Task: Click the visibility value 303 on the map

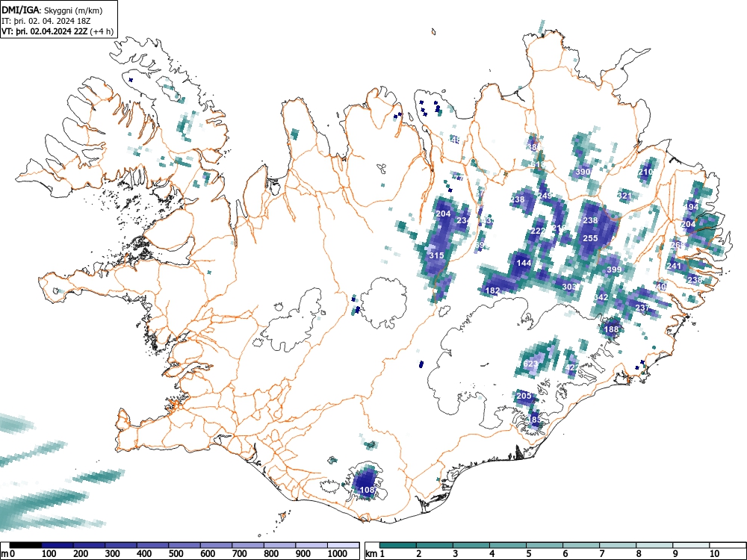Action: pyautogui.click(x=569, y=287)
